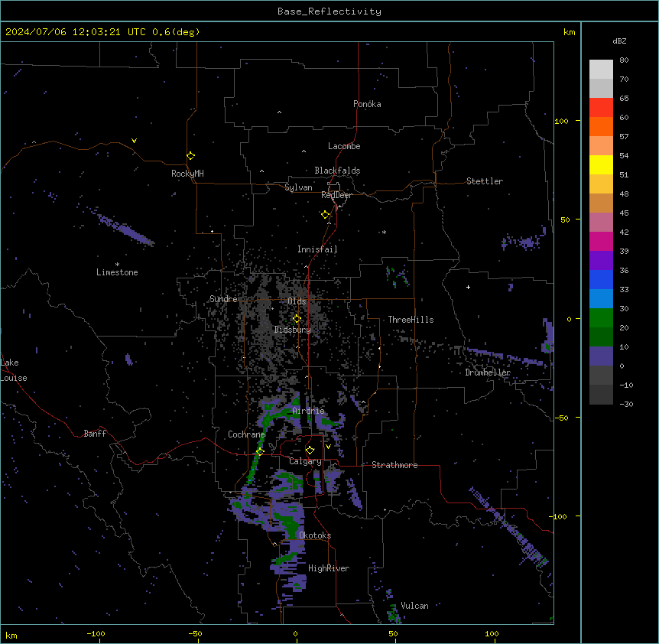Click the Ponoka city label
Image resolution: width=659 pixels, height=644 pixels.
367,104
